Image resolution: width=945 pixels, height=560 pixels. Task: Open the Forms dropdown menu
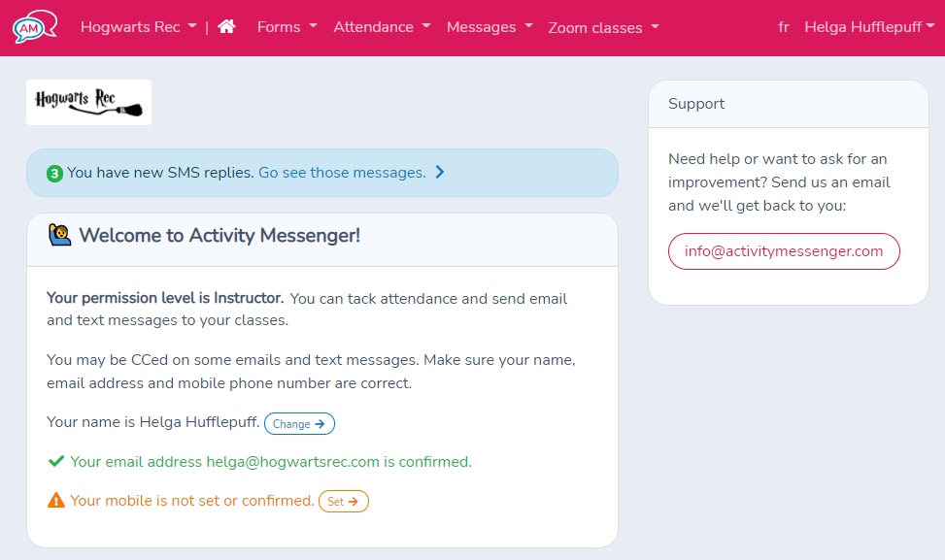[287, 27]
